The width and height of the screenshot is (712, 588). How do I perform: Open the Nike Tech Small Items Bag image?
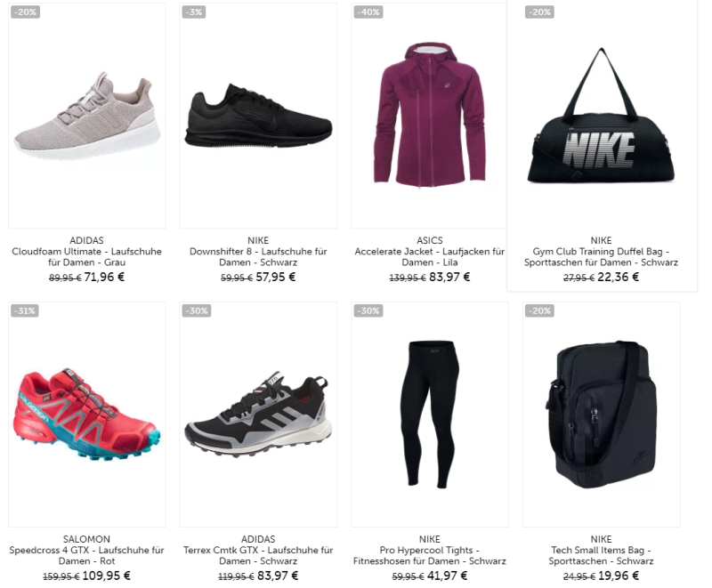[x=602, y=415]
